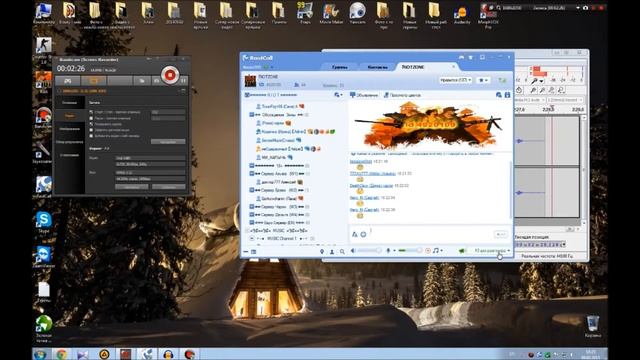Stop recording with Bandicam's red record button

tap(170, 75)
